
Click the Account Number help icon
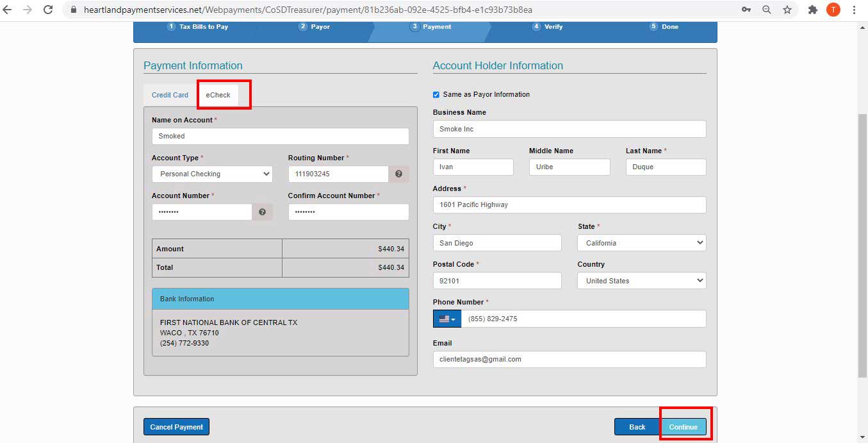[x=262, y=212]
